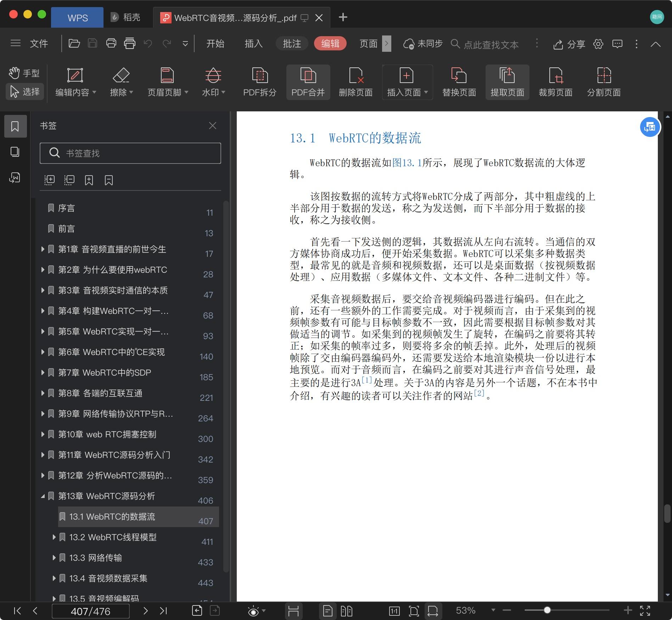Click the 分享 share button
The width and height of the screenshot is (672, 620).
[569, 44]
